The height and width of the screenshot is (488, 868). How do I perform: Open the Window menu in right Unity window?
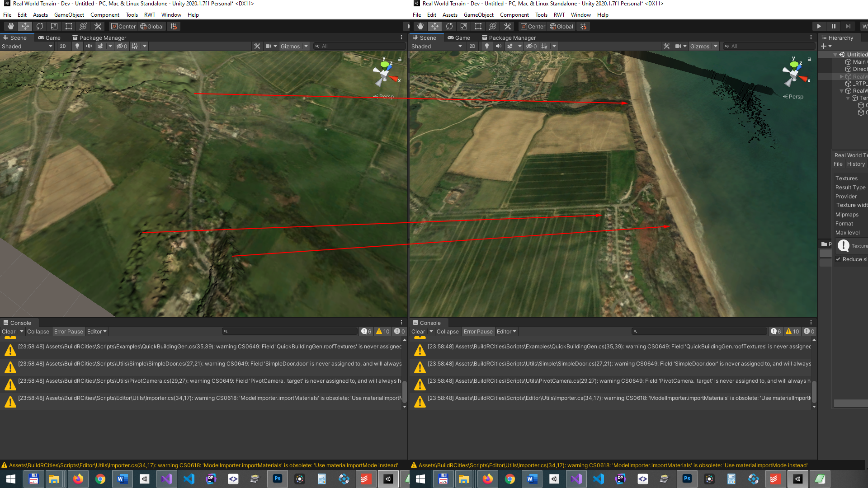pyautogui.click(x=581, y=15)
